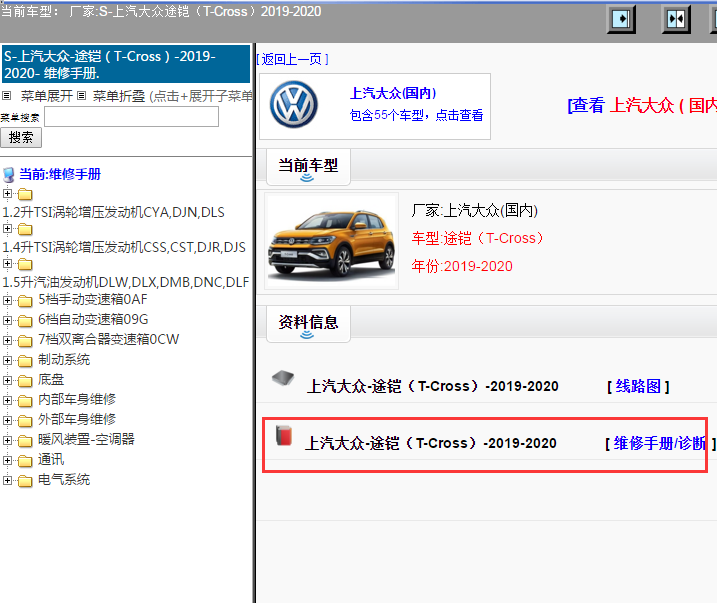
Task: Expand the 暖风装置-空调器 plus box
Action: [x=7, y=441]
